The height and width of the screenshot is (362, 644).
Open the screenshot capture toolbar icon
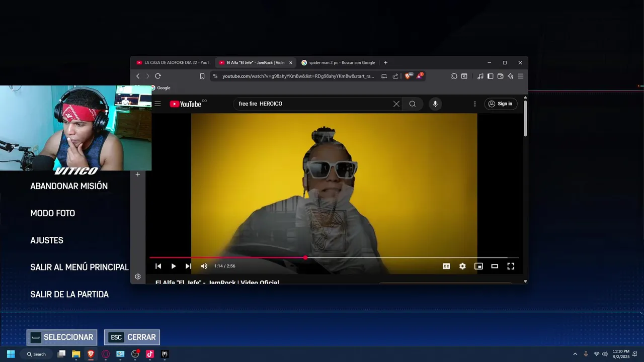tap(464, 76)
